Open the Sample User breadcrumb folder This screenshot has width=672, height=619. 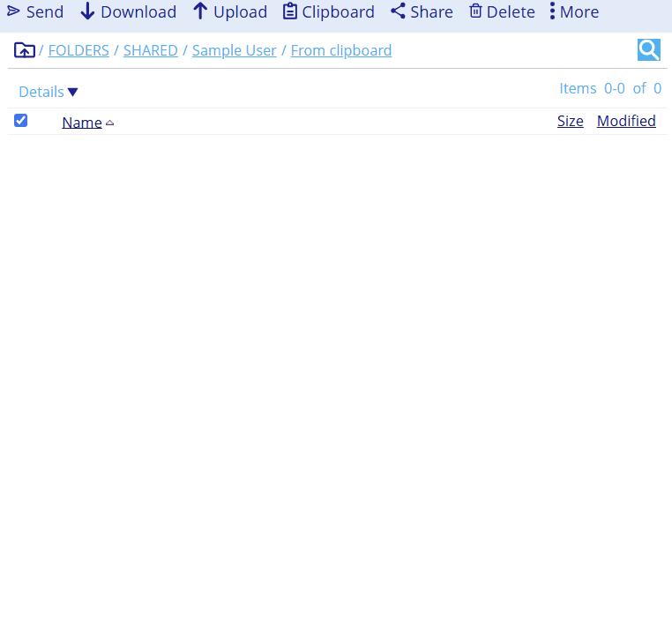point(234,50)
